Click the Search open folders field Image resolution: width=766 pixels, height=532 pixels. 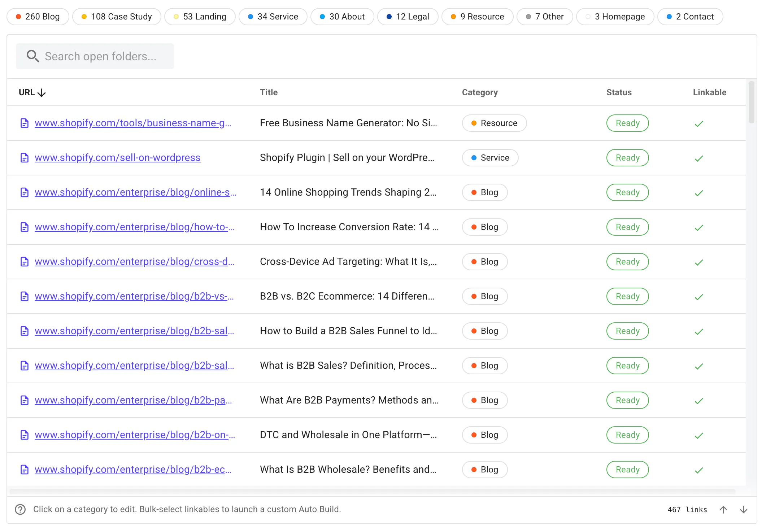pos(95,56)
